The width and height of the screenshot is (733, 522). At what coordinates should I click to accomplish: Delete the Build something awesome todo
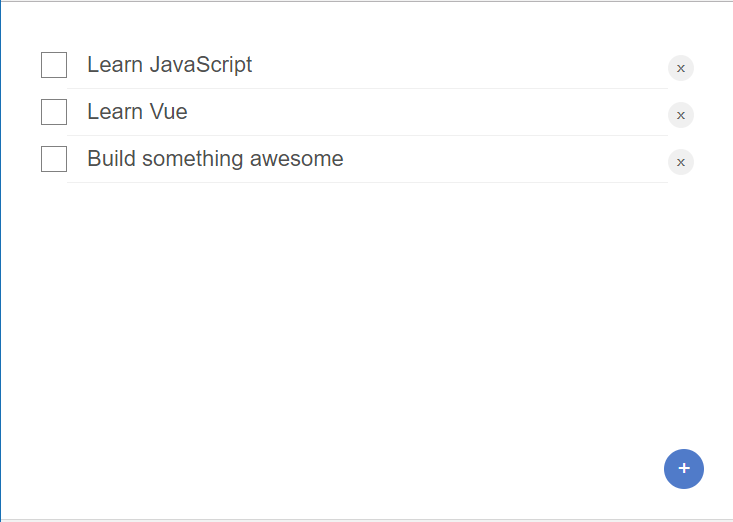pos(680,162)
